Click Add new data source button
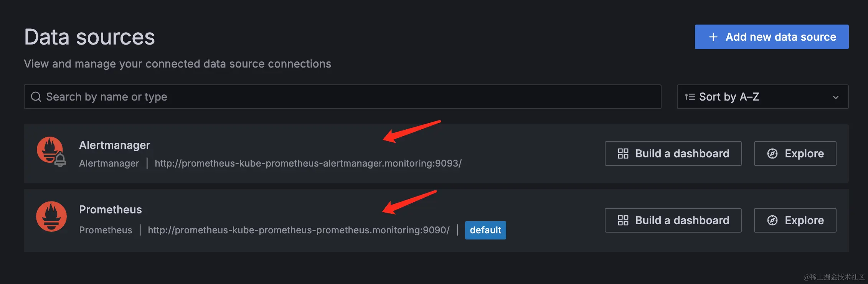The height and width of the screenshot is (284, 868). pyautogui.click(x=771, y=37)
